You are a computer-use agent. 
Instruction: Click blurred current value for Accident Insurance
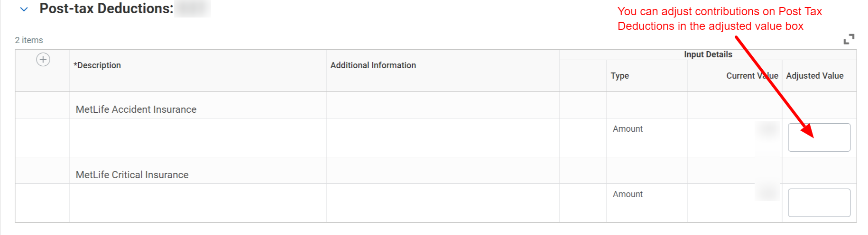point(768,129)
